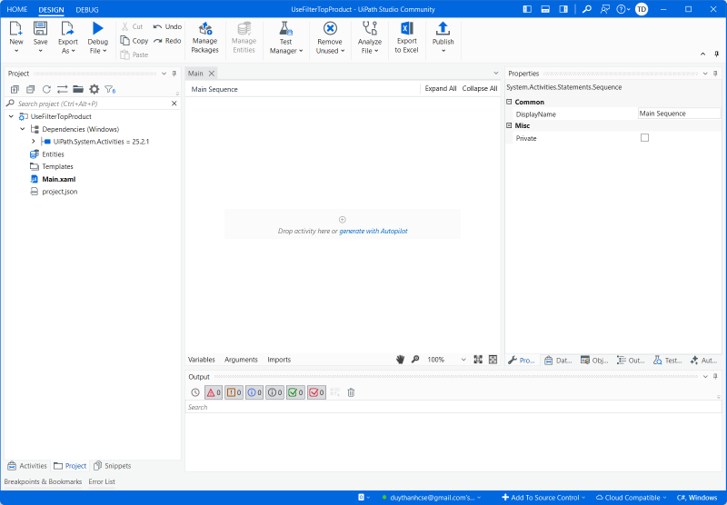Click Collapse All in designer
727x505 pixels.
[479, 89]
